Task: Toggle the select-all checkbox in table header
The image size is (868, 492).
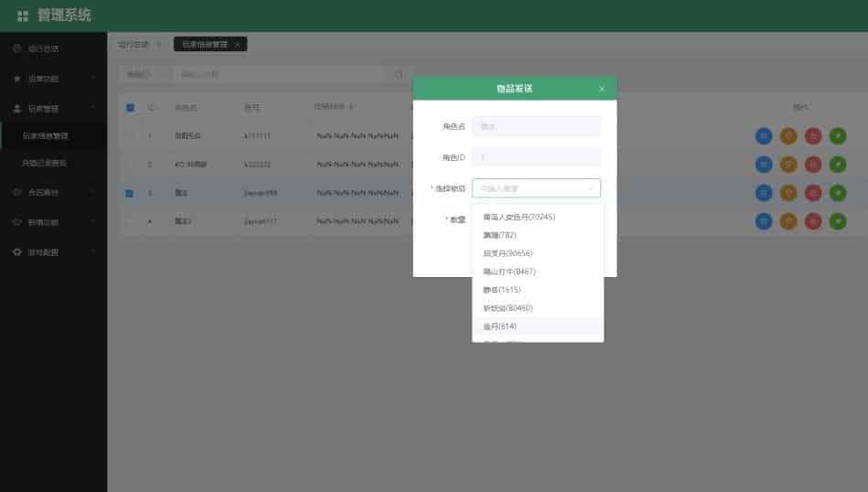Action: pos(131,108)
